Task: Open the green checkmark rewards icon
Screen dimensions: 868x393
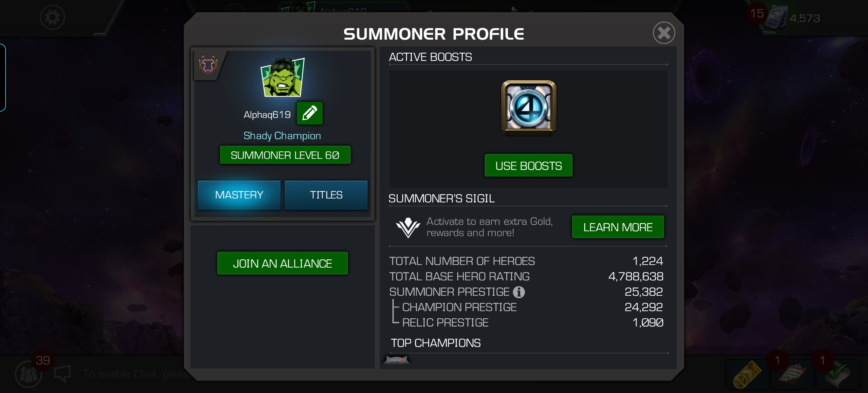Action: (837, 374)
